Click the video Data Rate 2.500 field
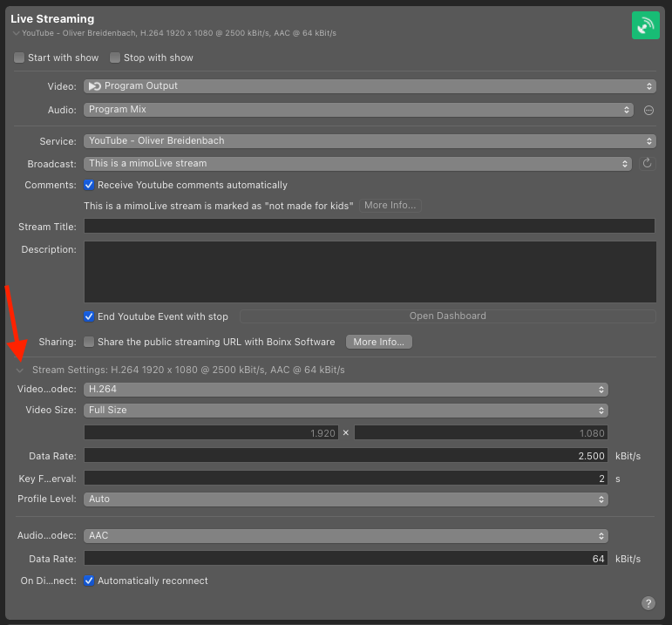Image resolution: width=672 pixels, height=625 pixels. tap(346, 455)
